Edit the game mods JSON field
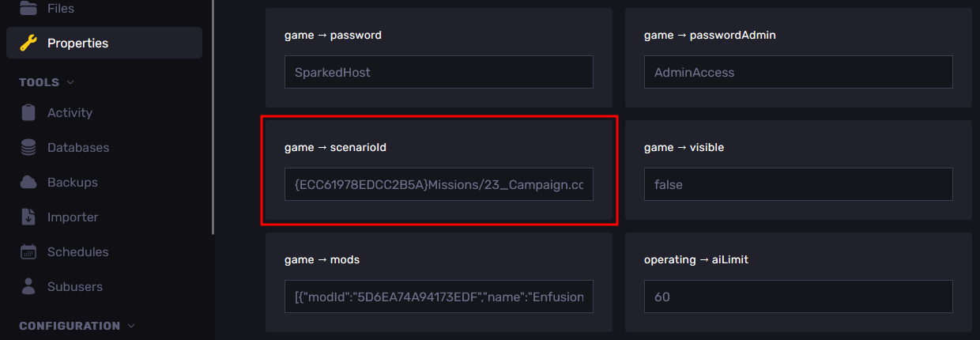 tap(439, 297)
